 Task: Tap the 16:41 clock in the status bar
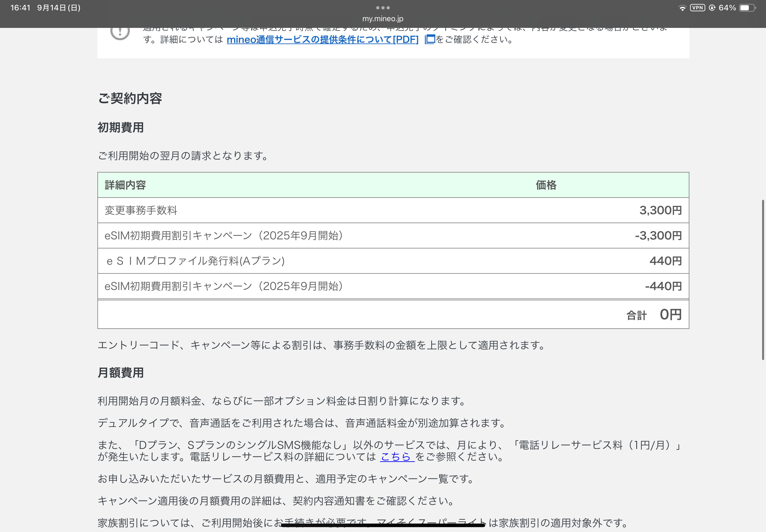click(x=20, y=8)
